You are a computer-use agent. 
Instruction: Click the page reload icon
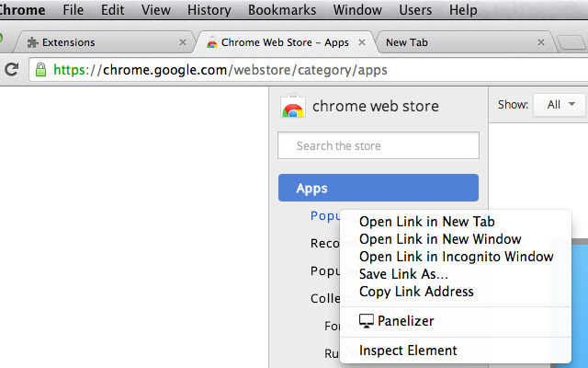[x=13, y=69]
